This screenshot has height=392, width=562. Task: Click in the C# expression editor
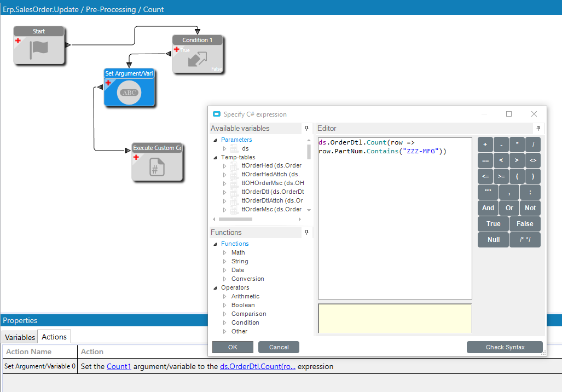[395, 218]
